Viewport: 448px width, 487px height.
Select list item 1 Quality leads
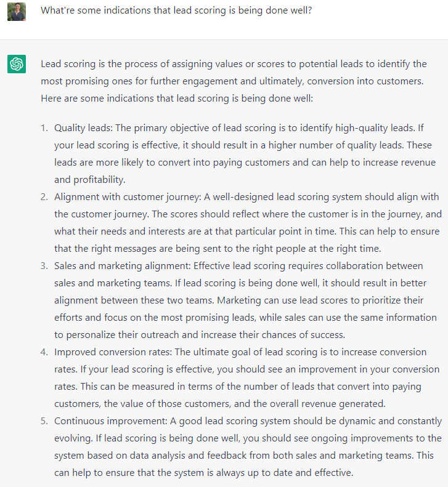point(245,154)
